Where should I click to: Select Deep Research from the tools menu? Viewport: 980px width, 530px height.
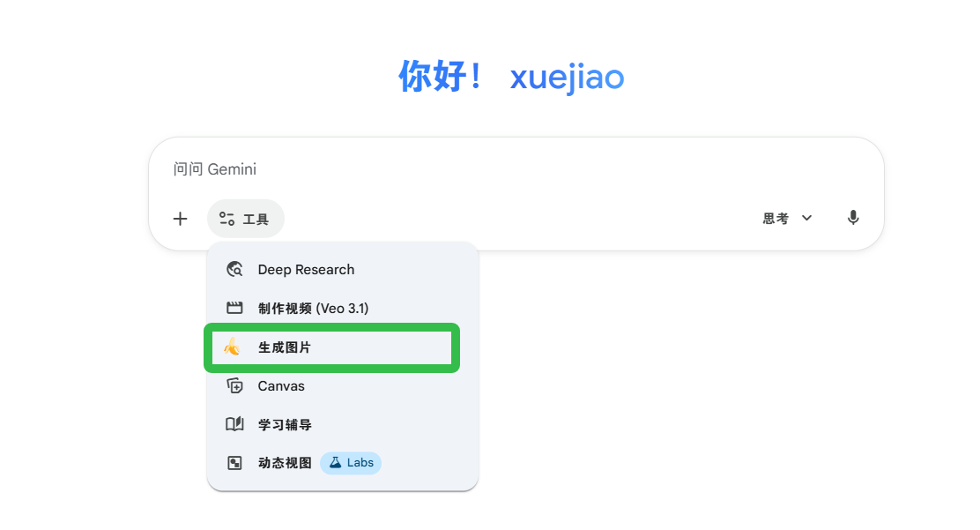point(306,270)
